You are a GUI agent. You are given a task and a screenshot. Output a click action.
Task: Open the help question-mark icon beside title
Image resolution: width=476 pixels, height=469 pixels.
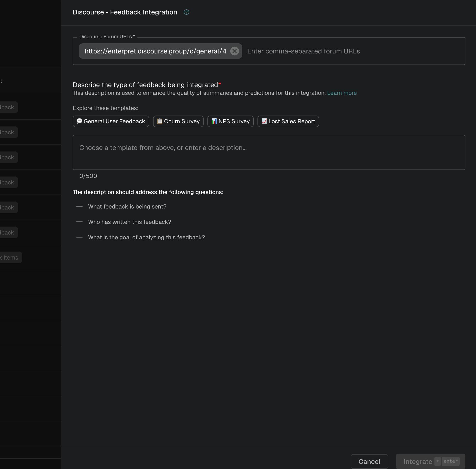pos(187,12)
